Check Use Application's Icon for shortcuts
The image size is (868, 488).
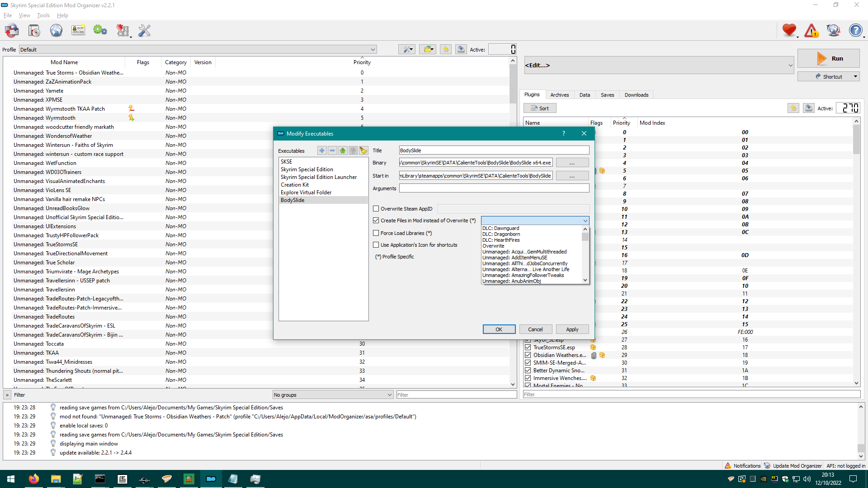[376, 245]
